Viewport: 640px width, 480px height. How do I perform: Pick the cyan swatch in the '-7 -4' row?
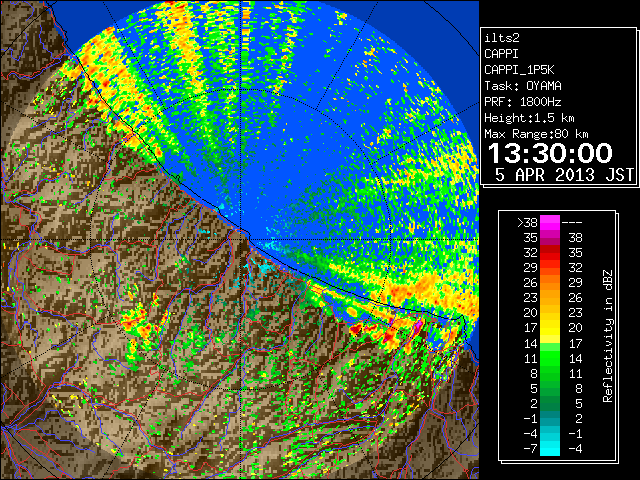(x=550, y=448)
